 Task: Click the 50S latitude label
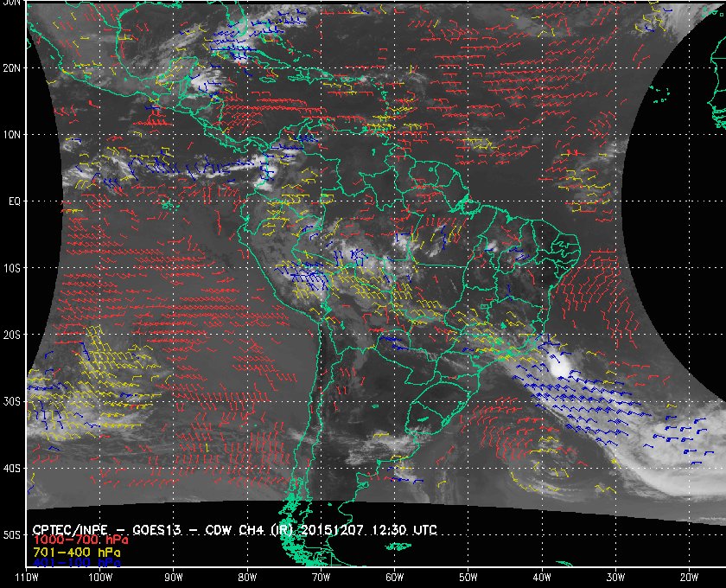(x=11, y=535)
